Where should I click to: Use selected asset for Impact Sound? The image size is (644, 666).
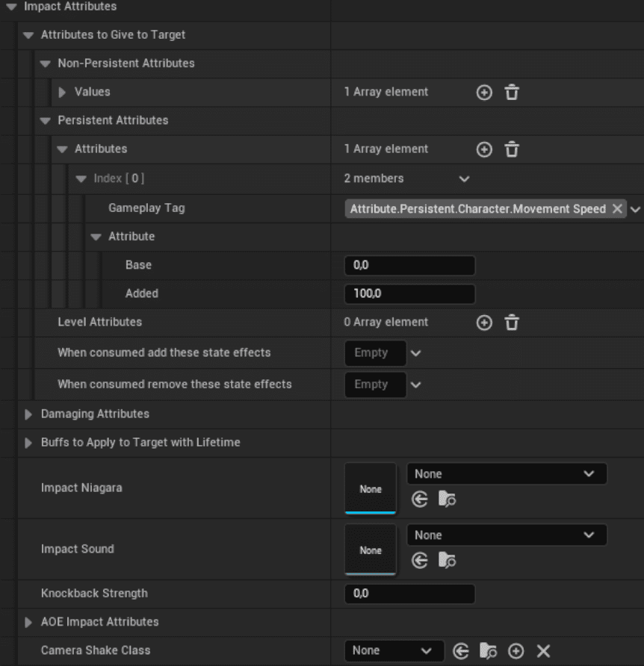click(x=420, y=560)
